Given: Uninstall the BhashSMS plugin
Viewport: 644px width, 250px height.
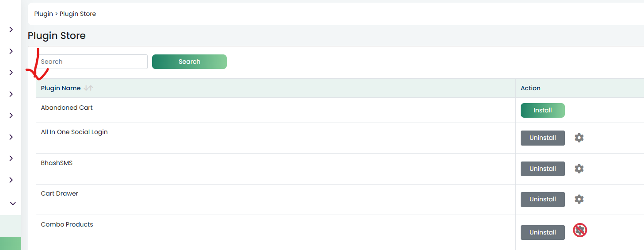Looking at the screenshot, I should pos(543,169).
